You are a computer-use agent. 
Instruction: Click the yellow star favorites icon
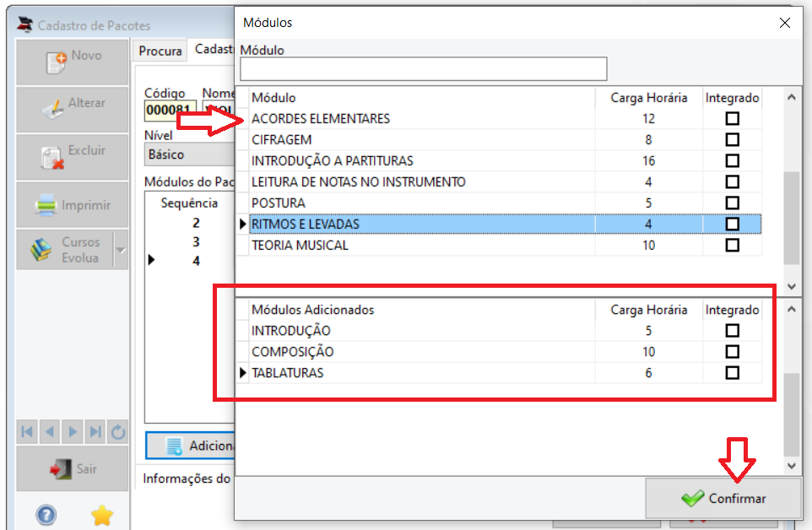pos(102,515)
